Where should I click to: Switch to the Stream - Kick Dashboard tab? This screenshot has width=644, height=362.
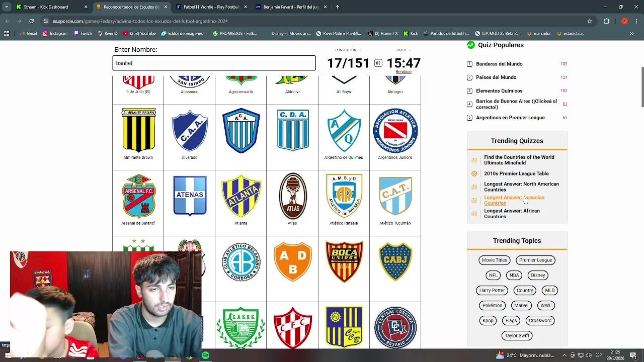pos(51,7)
